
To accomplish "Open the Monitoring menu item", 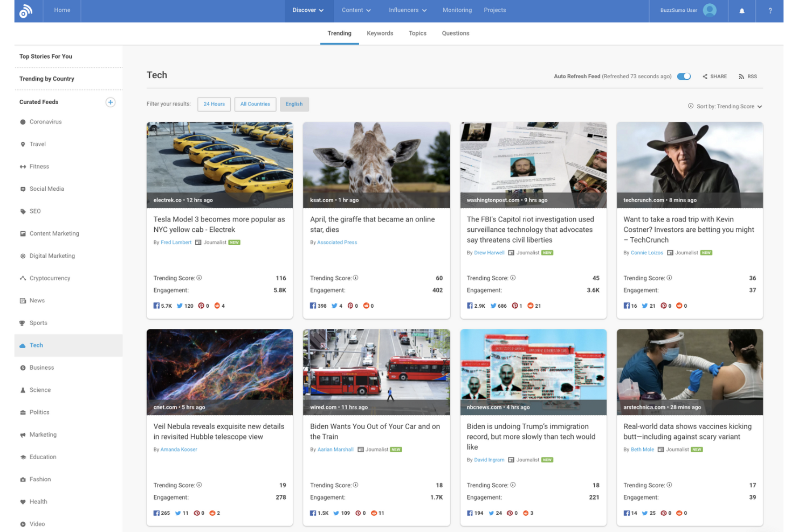I will tap(457, 10).
